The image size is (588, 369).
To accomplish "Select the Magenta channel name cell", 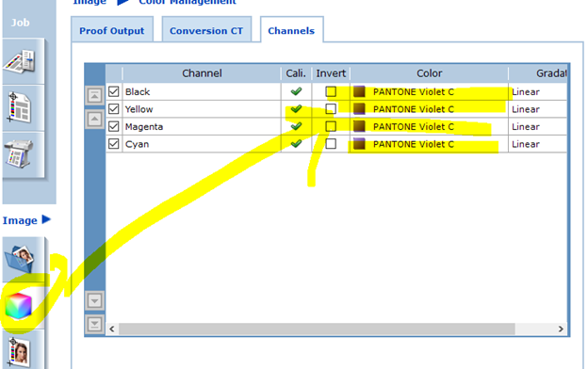I will click(x=202, y=127).
